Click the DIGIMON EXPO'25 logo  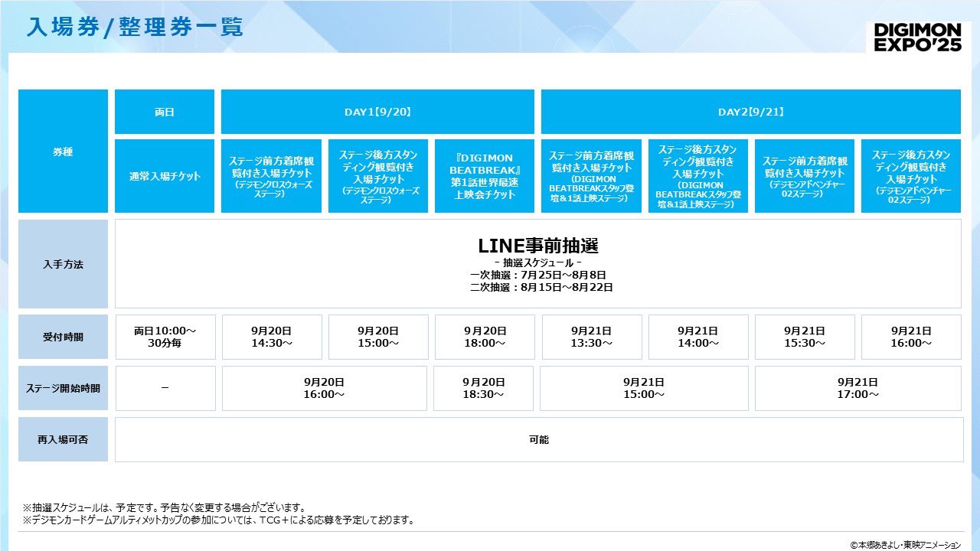[918, 37]
